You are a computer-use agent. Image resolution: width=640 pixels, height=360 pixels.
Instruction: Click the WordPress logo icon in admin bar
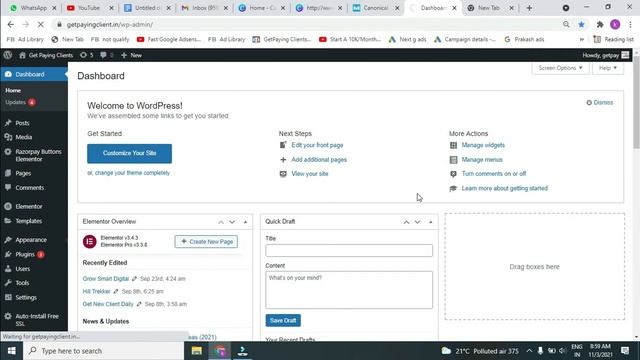click(7, 55)
